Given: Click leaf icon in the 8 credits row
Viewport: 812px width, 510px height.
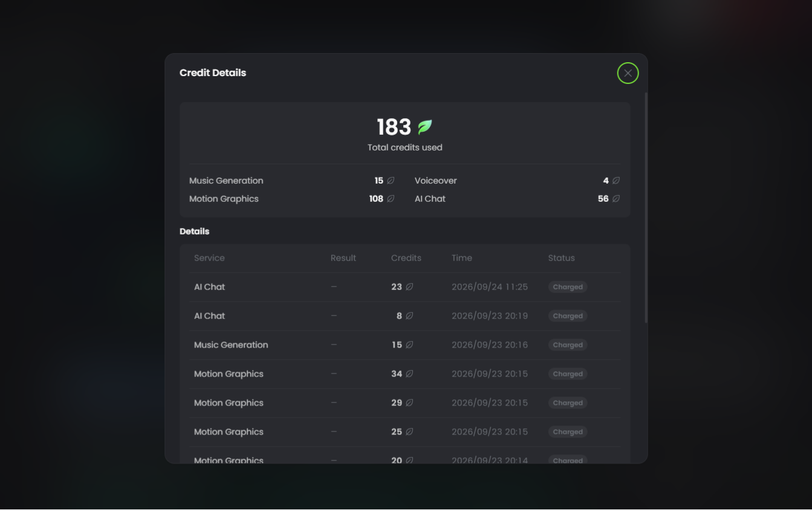Looking at the screenshot, I should point(409,316).
